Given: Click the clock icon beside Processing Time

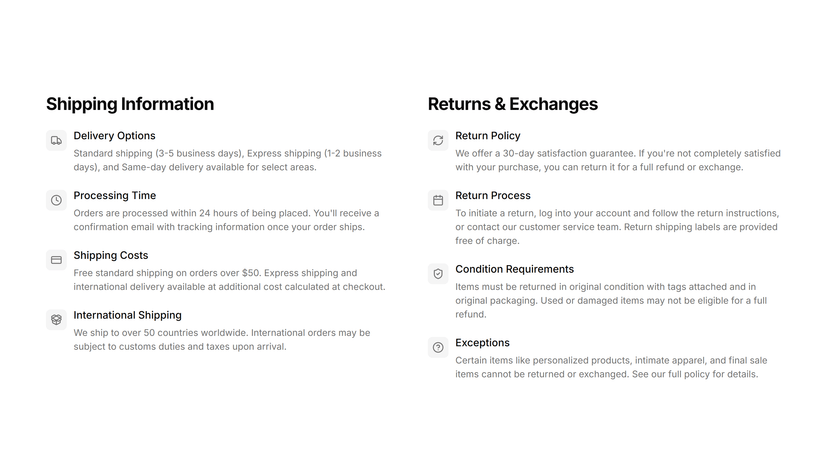Looking at the screenshot, I should click(x=57, y=200).
